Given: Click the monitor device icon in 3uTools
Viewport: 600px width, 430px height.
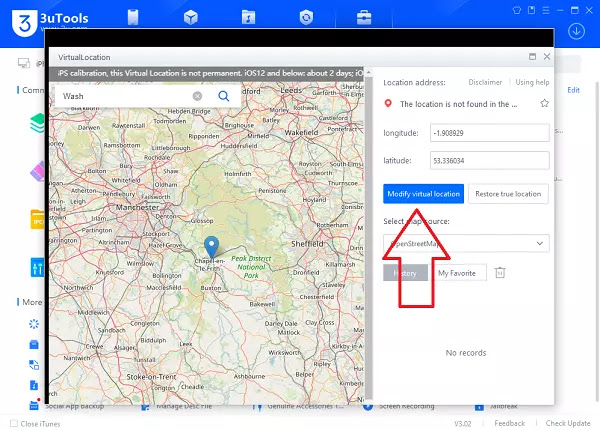Looking at the screenshot, I should (x=24, y=63).
